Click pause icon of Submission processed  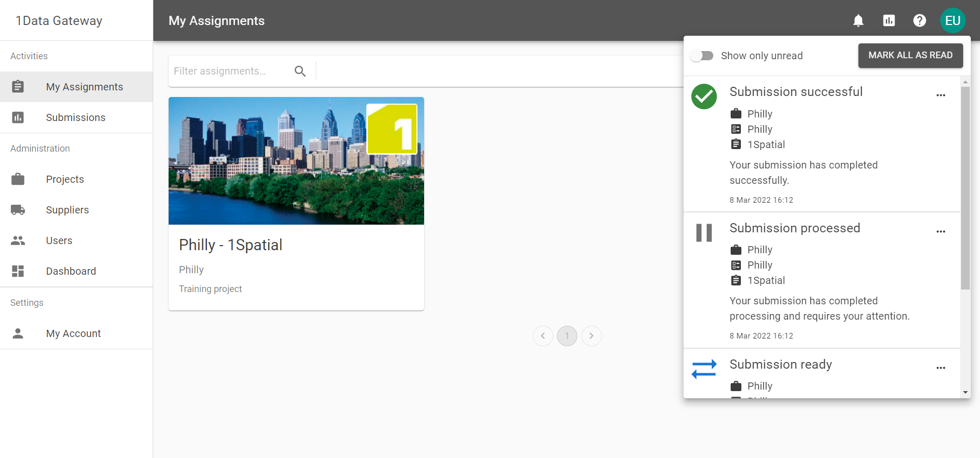pos(704,233)
